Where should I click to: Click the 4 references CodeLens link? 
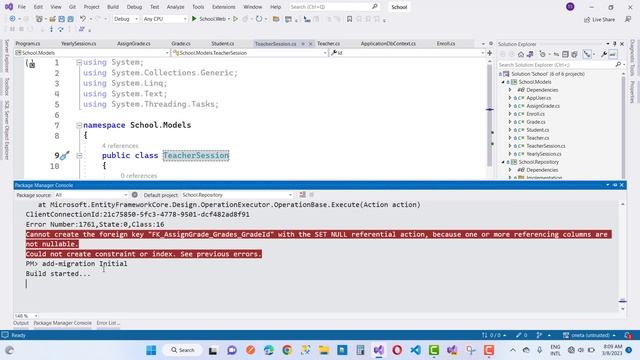[120, 146]
